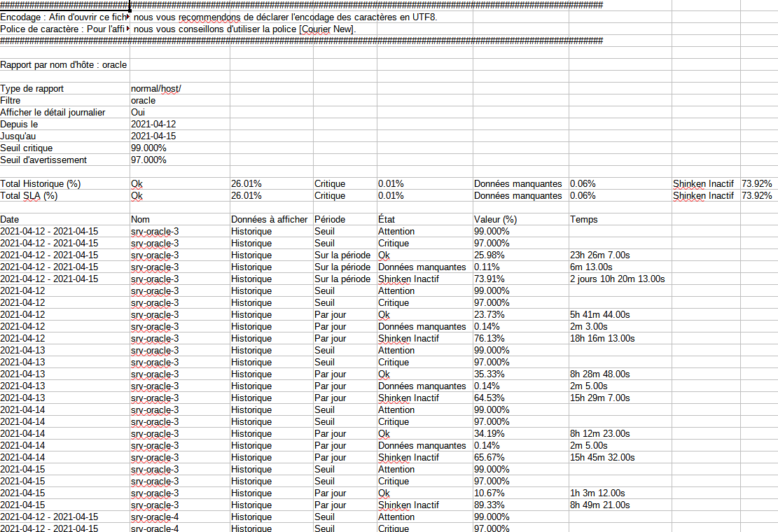Select the "Rapport par nom d'hôte : oracle" cell
Viewport: 778px width, 532px height.
point(64,65)
